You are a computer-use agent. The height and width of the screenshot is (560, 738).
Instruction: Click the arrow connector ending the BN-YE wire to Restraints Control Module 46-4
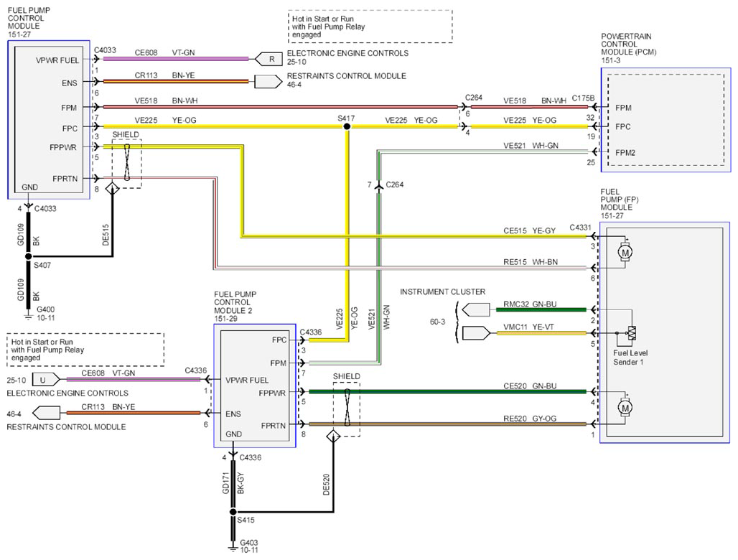268,82
